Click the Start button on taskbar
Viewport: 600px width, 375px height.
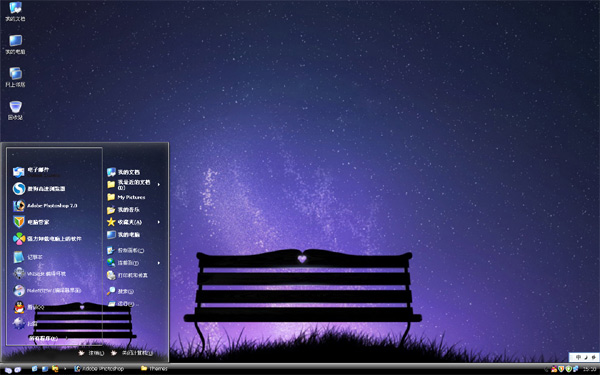[12, 369]
